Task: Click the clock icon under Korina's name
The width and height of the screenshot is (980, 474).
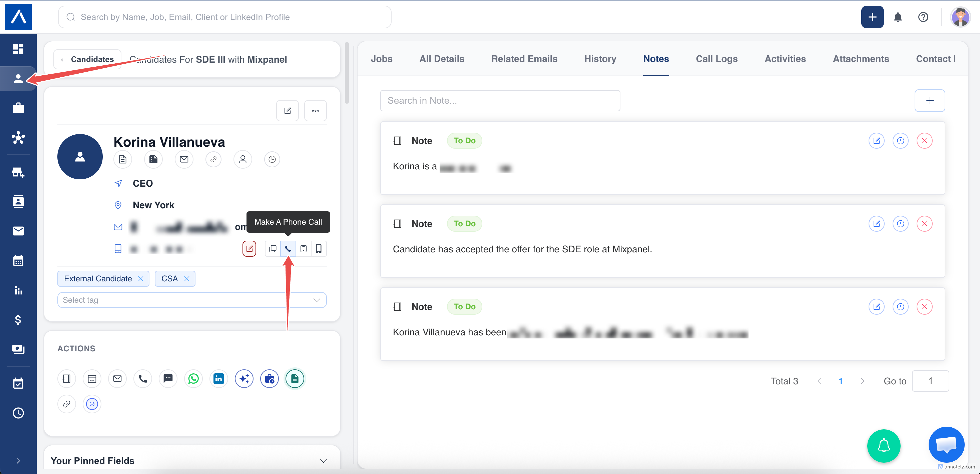Action: [272, 159]
